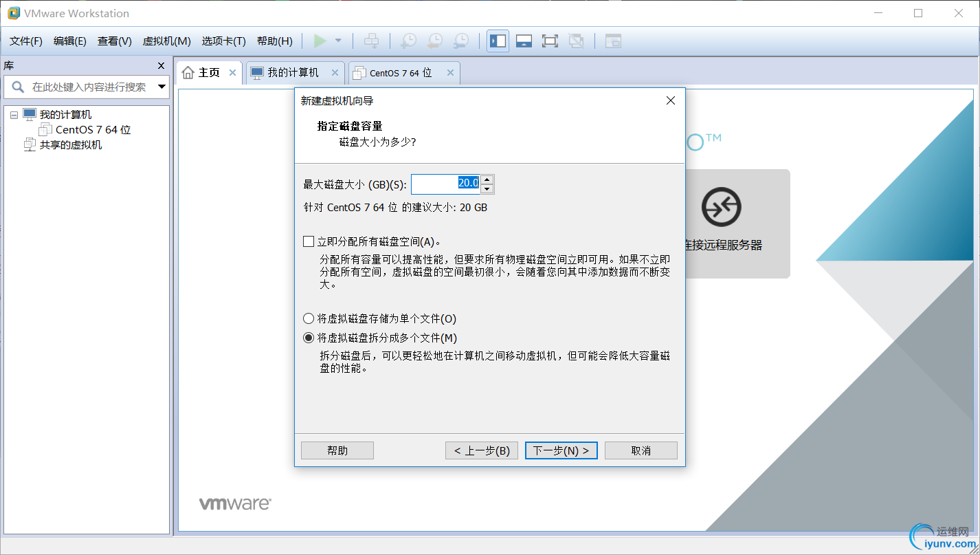The height and width of the screenshot is (555, 980).
Task: Click the monitor icon on 我的计算机 tab
Action: 257,72
